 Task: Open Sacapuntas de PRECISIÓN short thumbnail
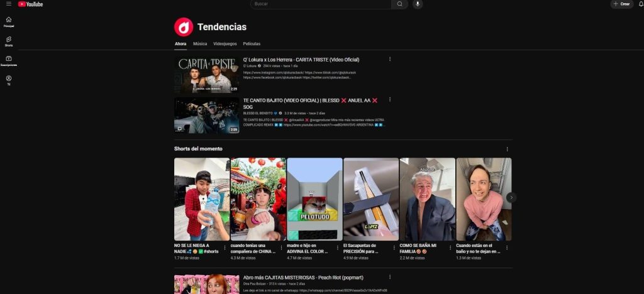[371, 199]
